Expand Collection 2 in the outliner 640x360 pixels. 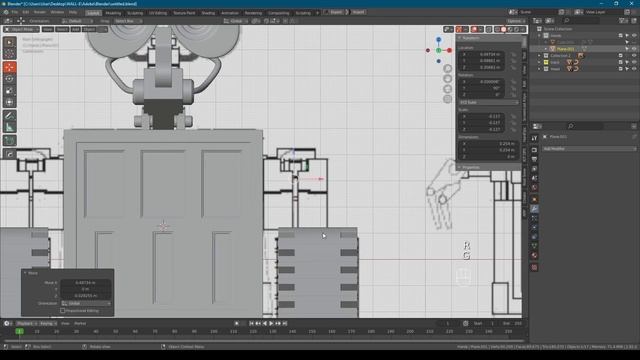[540, 56]
